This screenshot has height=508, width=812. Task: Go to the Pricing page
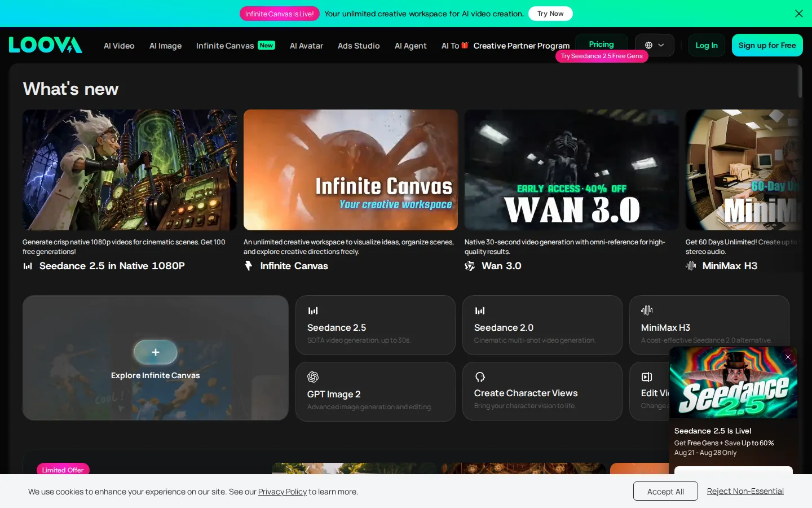pos(601,44)
